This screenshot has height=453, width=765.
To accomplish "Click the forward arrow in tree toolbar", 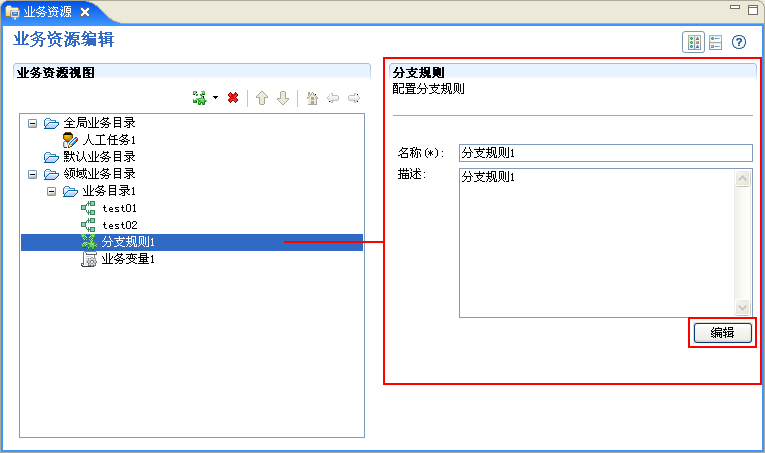I will coord(353,98).
